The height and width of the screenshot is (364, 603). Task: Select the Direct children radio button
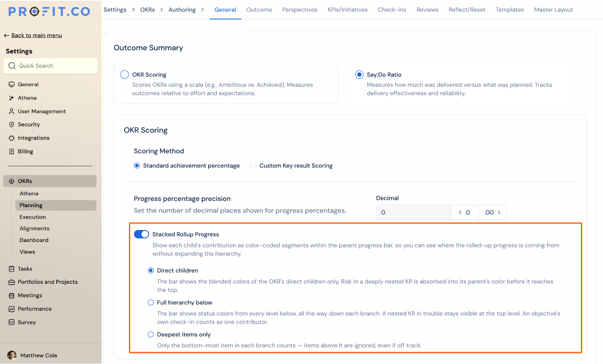pos(151,270)
